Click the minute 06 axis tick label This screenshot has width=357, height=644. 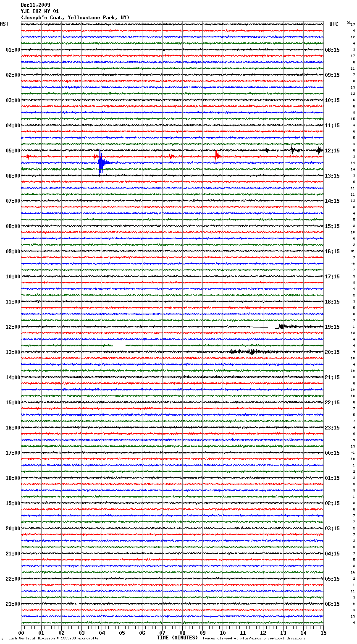[x=142, y=633]
